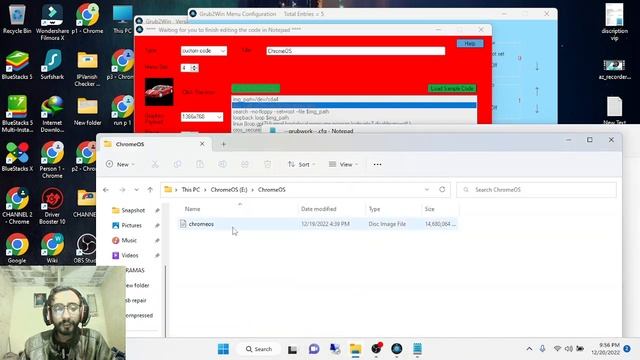Edit the ChromeOS title field in Grub2Win

[x=356, y=51]
